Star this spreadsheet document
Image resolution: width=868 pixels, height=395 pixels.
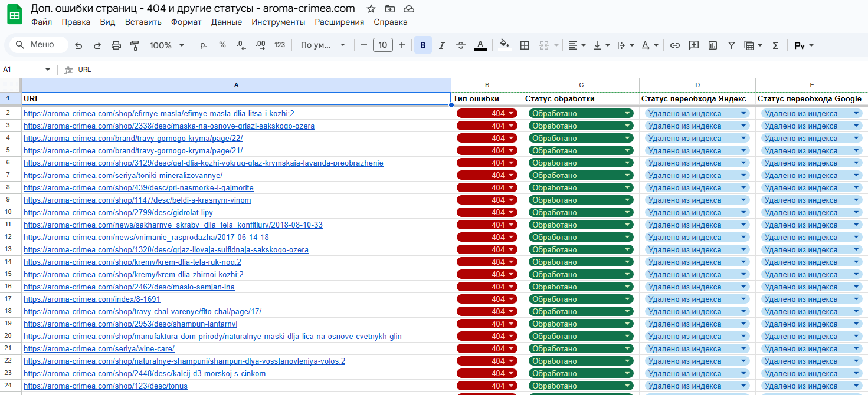371,9
